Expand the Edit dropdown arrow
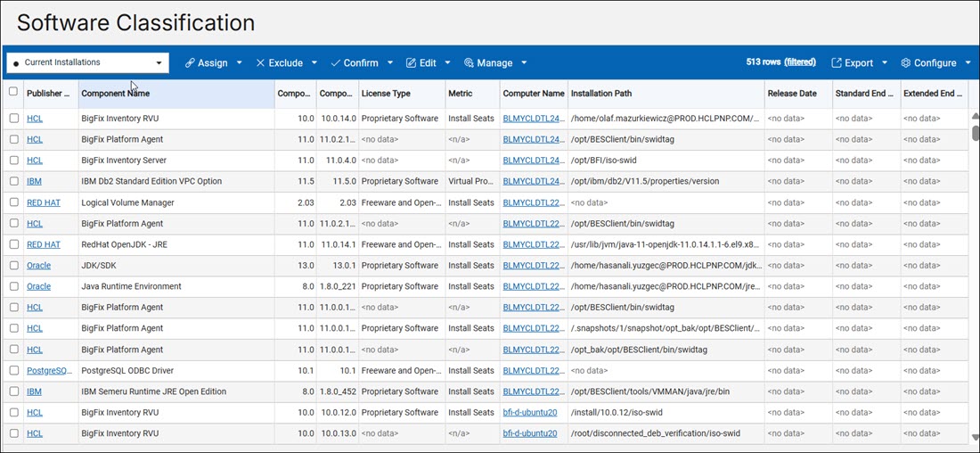980x453 pixels. (x=448, y=63)
